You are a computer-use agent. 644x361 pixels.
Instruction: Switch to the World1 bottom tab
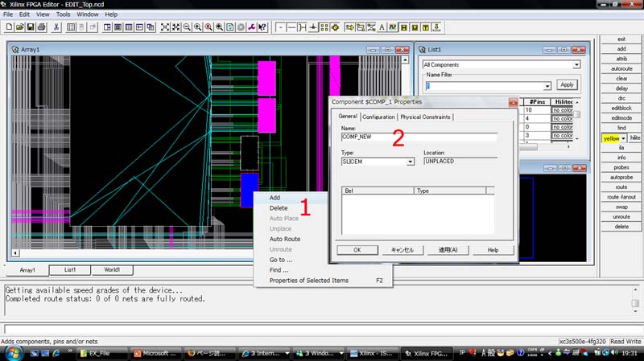click(112, 270)
